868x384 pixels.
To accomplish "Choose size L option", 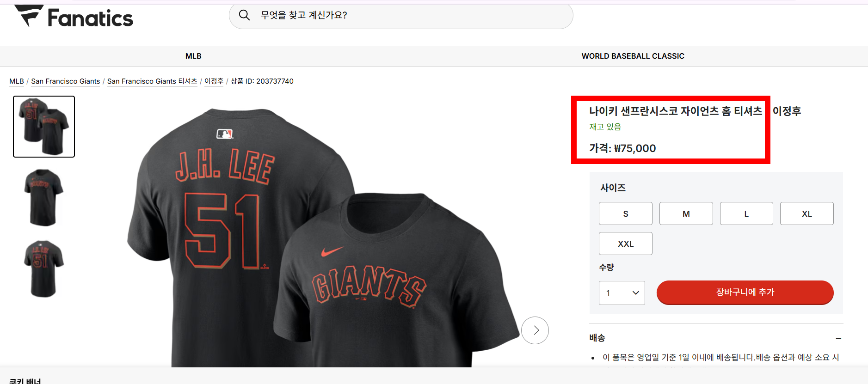I will 746,213.
